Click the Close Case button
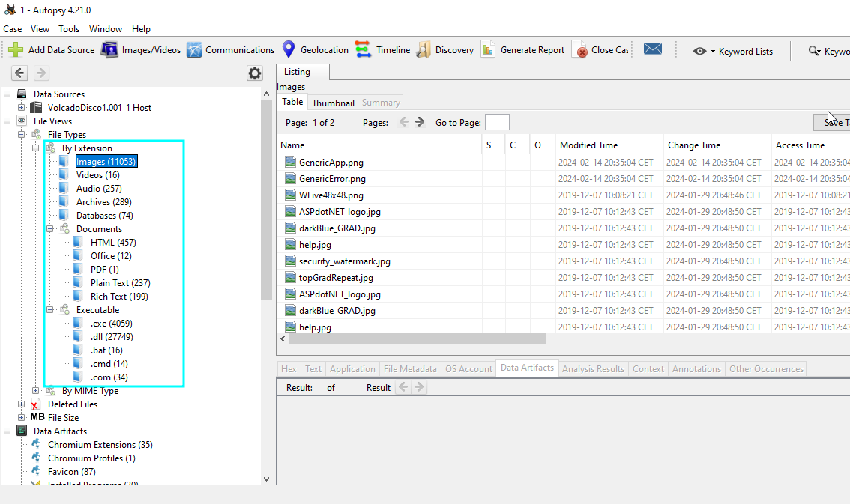This screenshot has width=850, height=504. coord(602,50)
